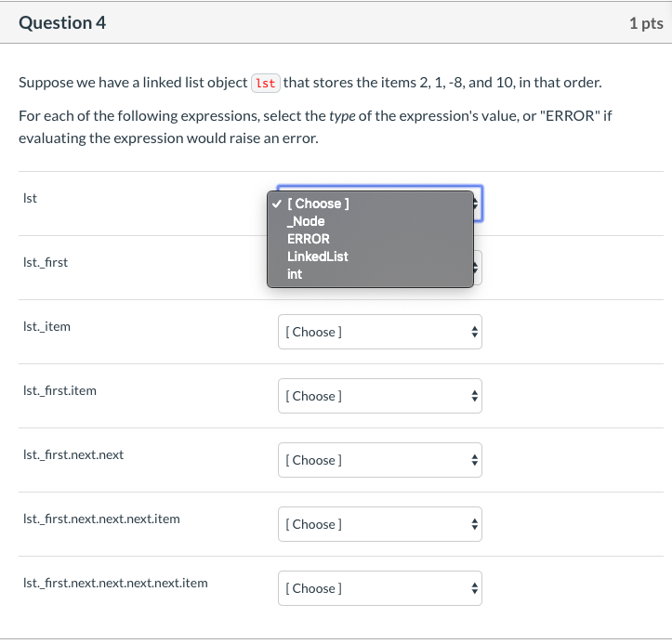
Task: Expand the lst._first.next.next.next.next.item dropdown
Action: [x=379, y=588]
